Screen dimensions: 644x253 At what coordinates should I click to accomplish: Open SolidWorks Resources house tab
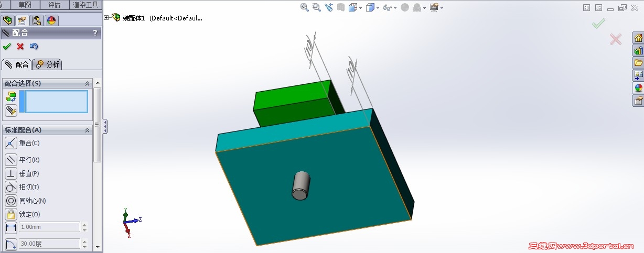tap(638, 38)
